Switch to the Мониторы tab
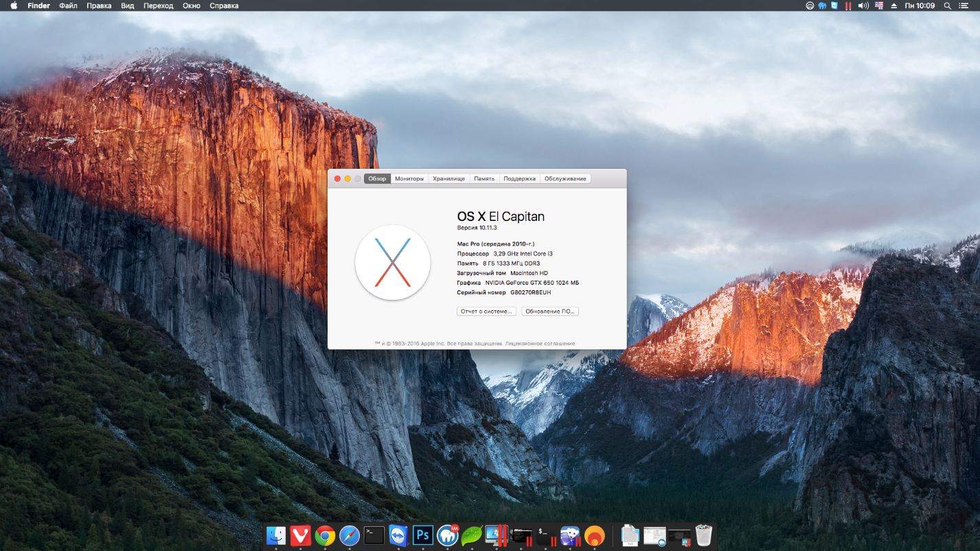This screenshot has height=551, width=980. (x=409, y=178)
